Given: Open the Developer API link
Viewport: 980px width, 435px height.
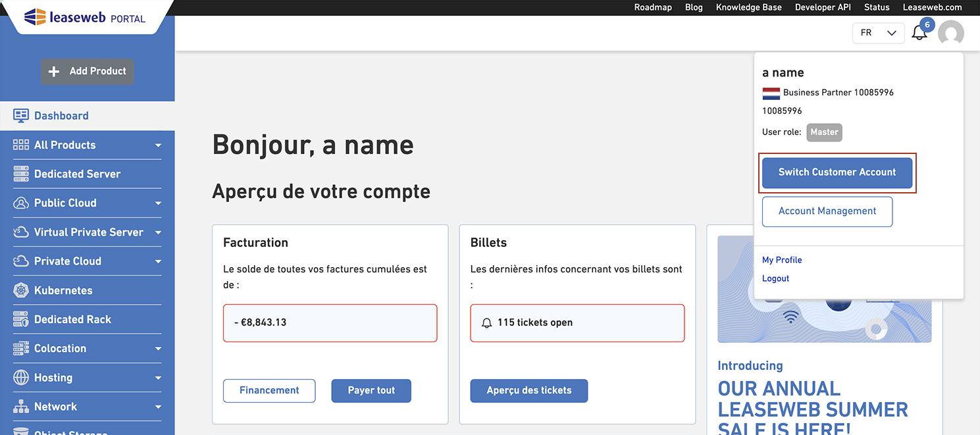Looking at the screenshot, I should point(823,7).
